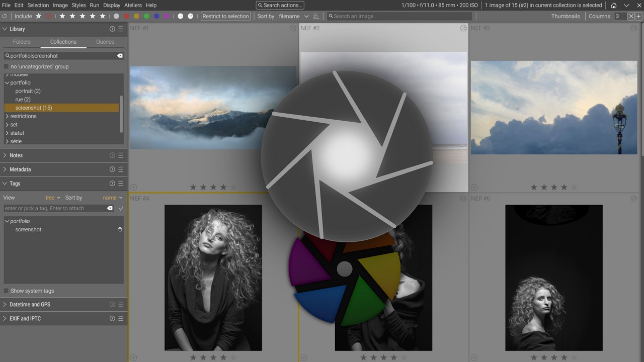Toggle the red color label filter
Screen dimensions: 644x362
pyautogui.click(x=126, y=16)
